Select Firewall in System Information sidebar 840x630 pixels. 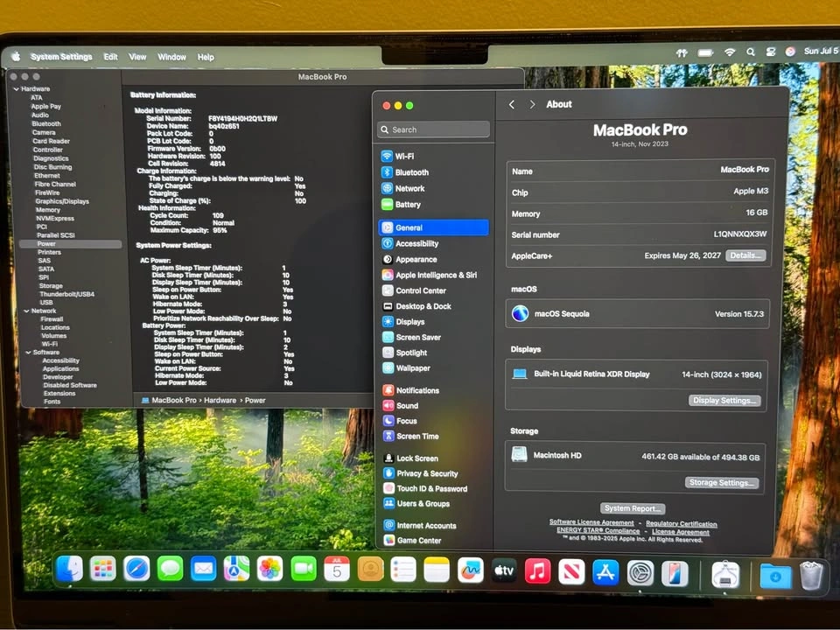pos(52,319)
